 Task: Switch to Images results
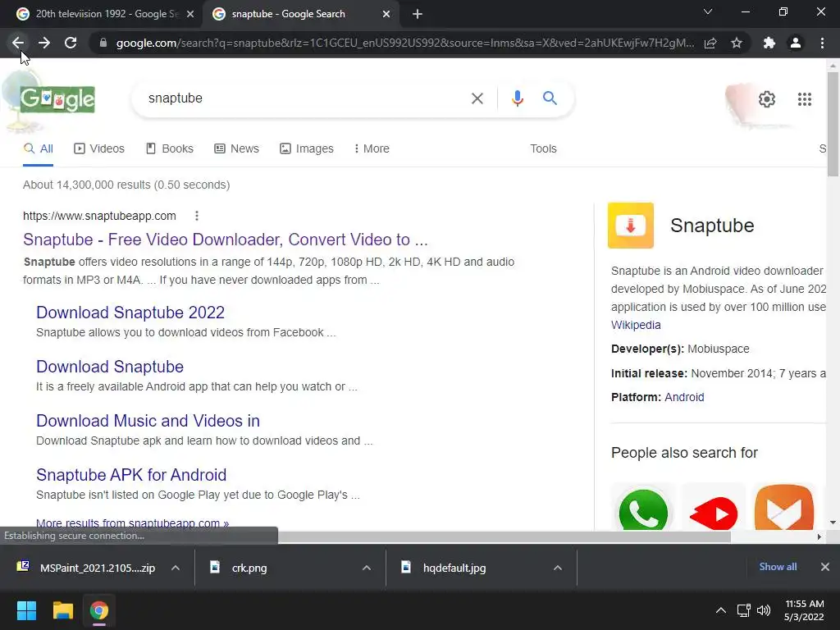click(307, 149)
